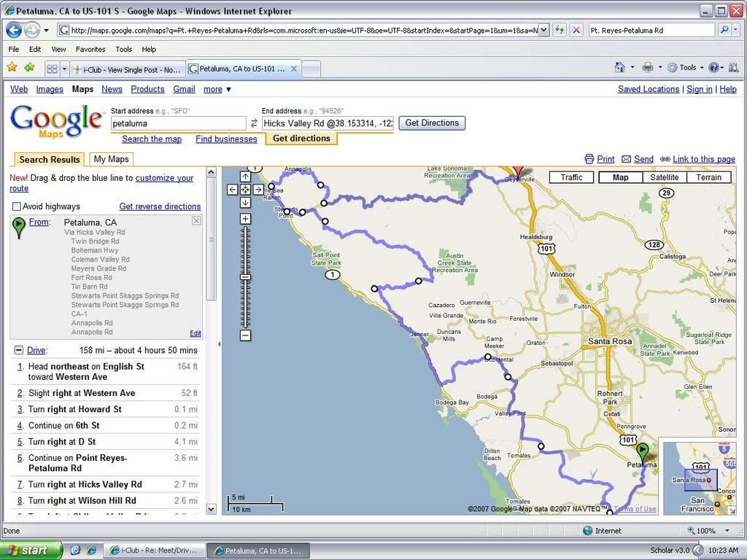Screen dimensions: 747x560
Task: Switch to Satellite map view
Action: tap(664, 177)
